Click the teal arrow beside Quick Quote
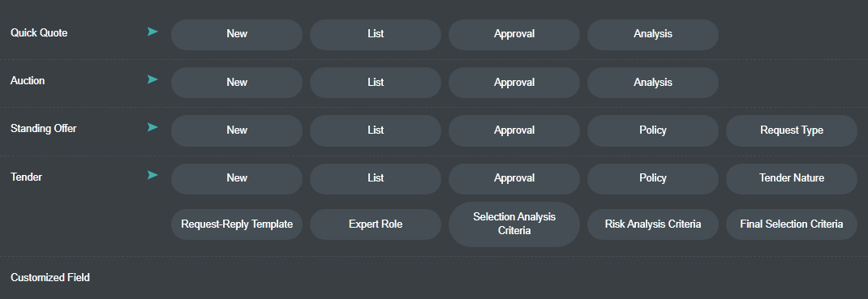The image size is (868, 299). coord(153,32)
